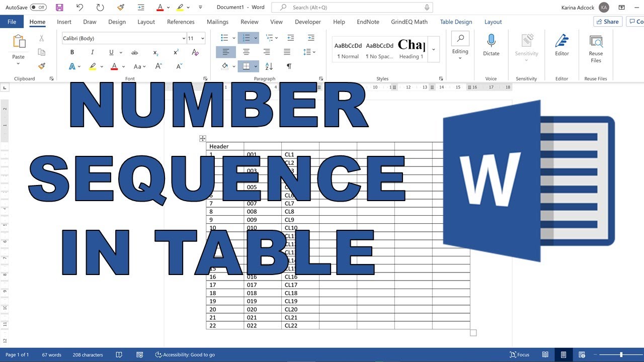Viewport: 644px width, 362px height.
Task: Toggle Strikethrough formatting
Action: point(134,52)
